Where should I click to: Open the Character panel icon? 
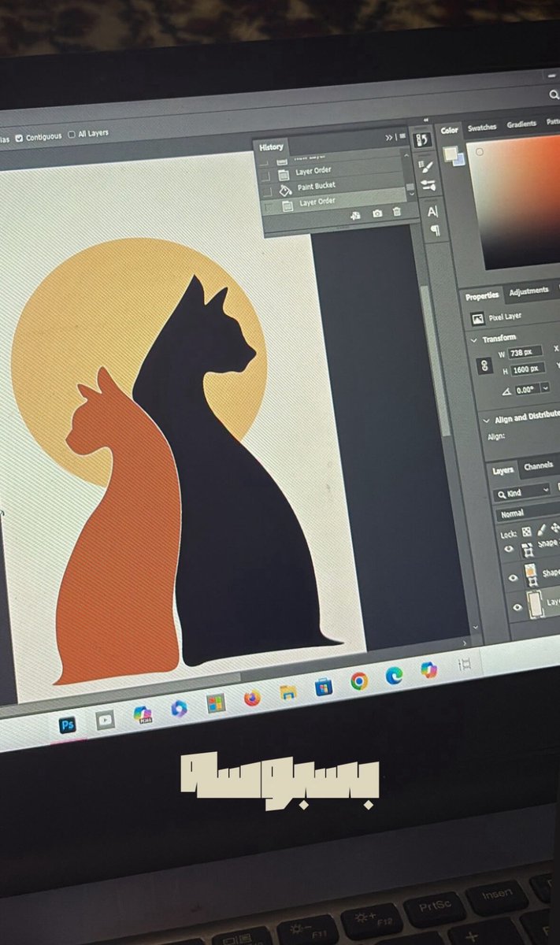click(432, 211)
